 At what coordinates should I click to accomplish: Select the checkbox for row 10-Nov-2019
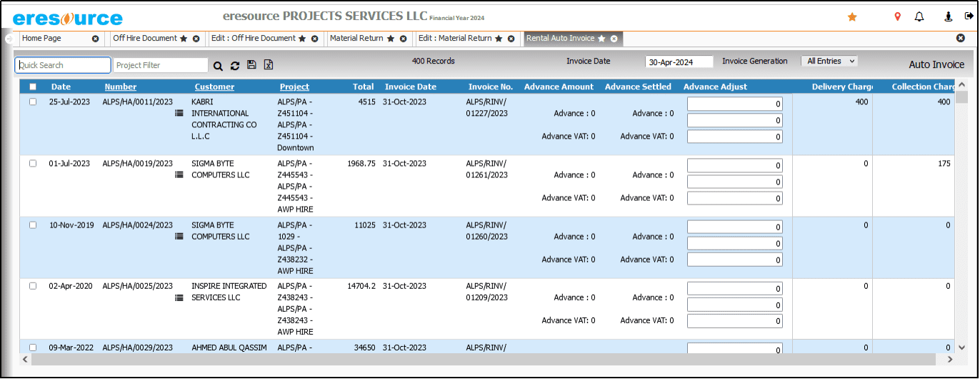(x=33, y=225)
